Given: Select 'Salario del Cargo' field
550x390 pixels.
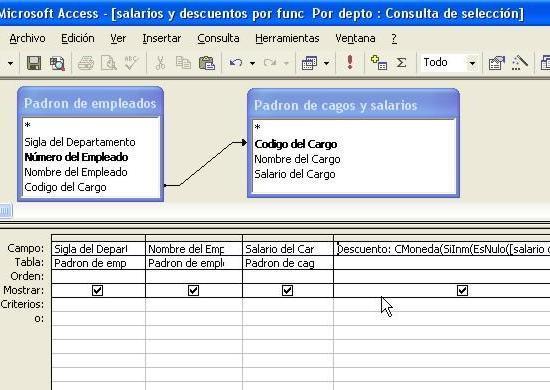Looking at the screenshot, I should 295,174.
